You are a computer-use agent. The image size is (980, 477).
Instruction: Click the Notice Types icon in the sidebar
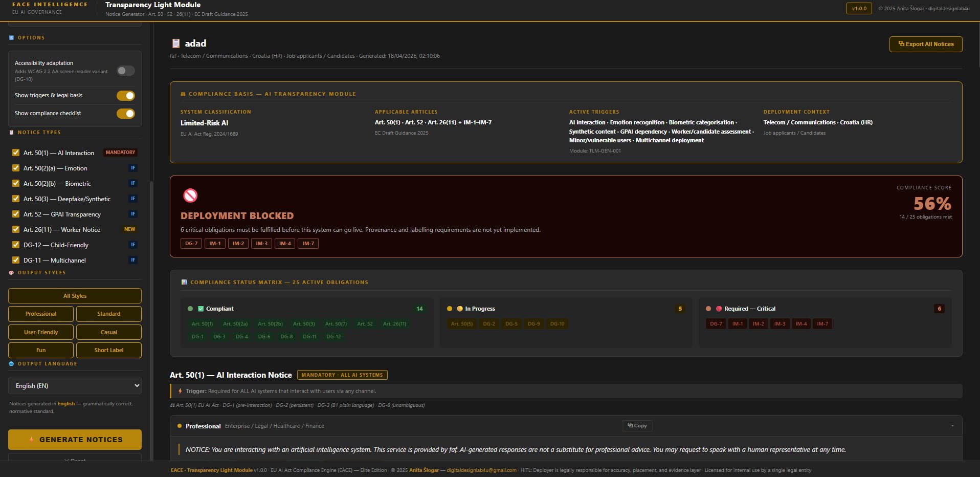click(11, 132)
